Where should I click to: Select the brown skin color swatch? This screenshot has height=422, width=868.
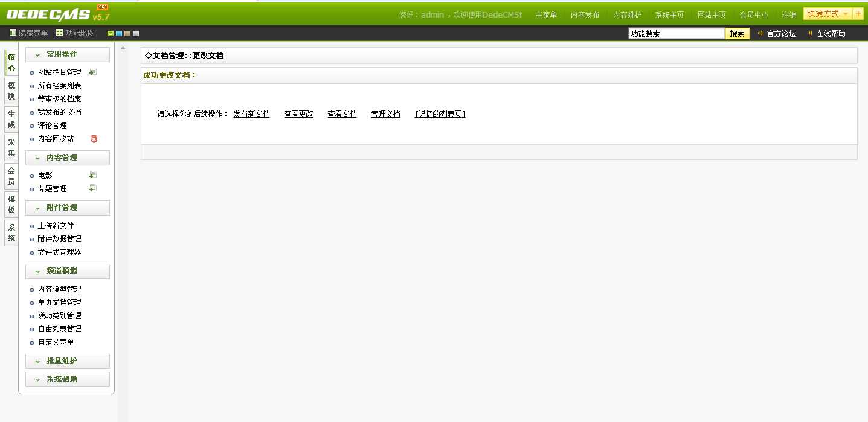click(127, 33)
